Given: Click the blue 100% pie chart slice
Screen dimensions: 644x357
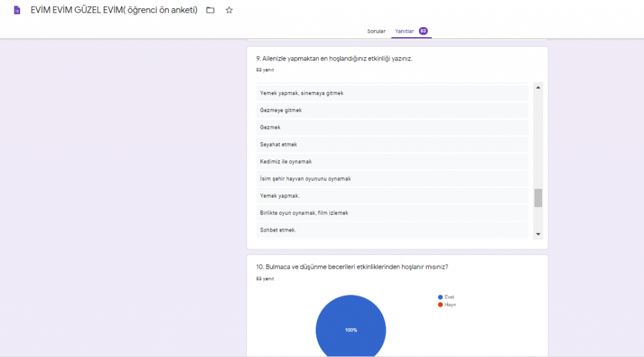Looking at the screenshot, I should pos(350,329).
